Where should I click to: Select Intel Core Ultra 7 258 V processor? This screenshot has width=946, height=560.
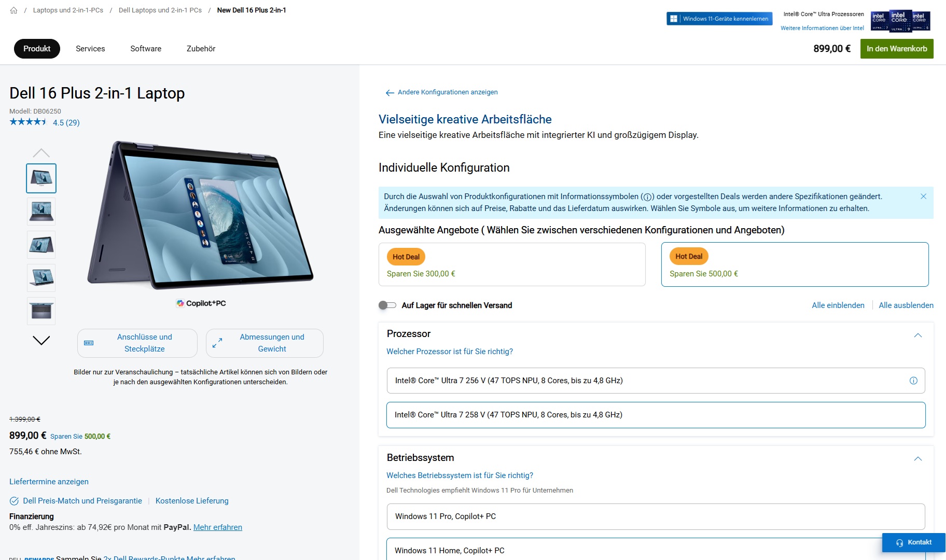(x=656, y=415)
